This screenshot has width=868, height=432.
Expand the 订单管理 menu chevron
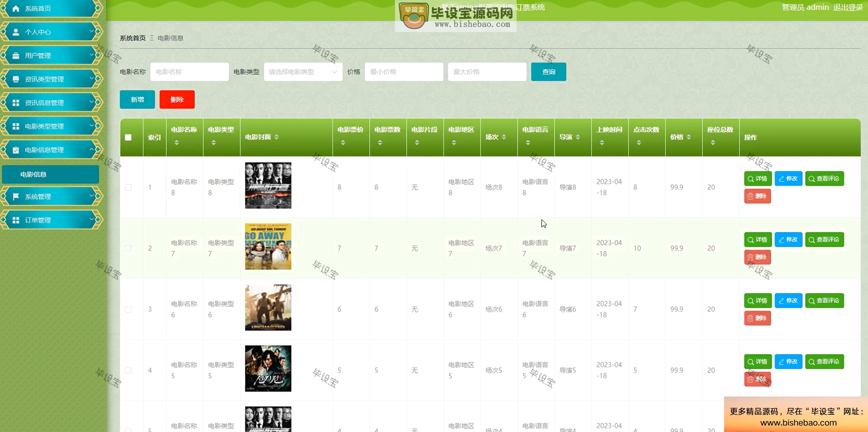91,219
